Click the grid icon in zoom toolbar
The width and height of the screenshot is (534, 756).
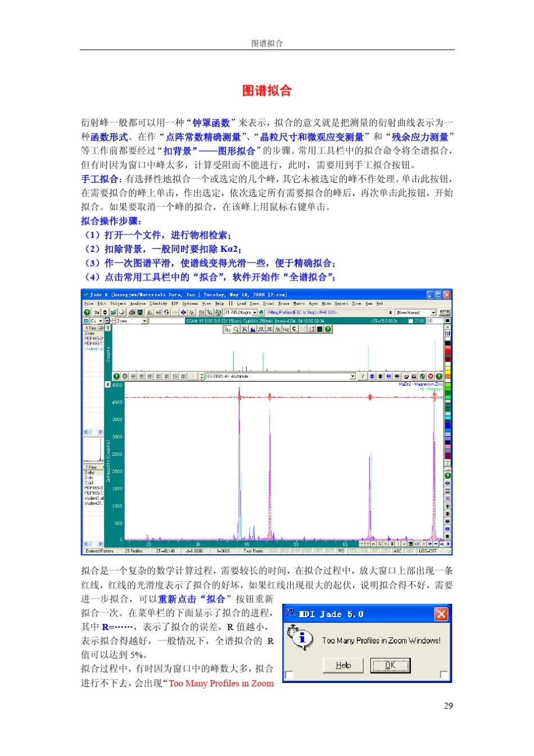click(319, 329)
